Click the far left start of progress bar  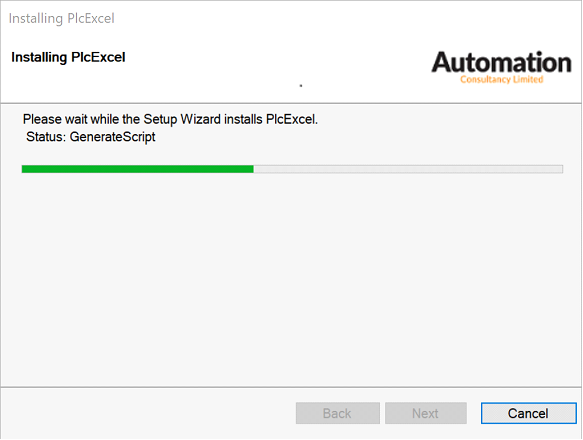[x=24, y=169]
